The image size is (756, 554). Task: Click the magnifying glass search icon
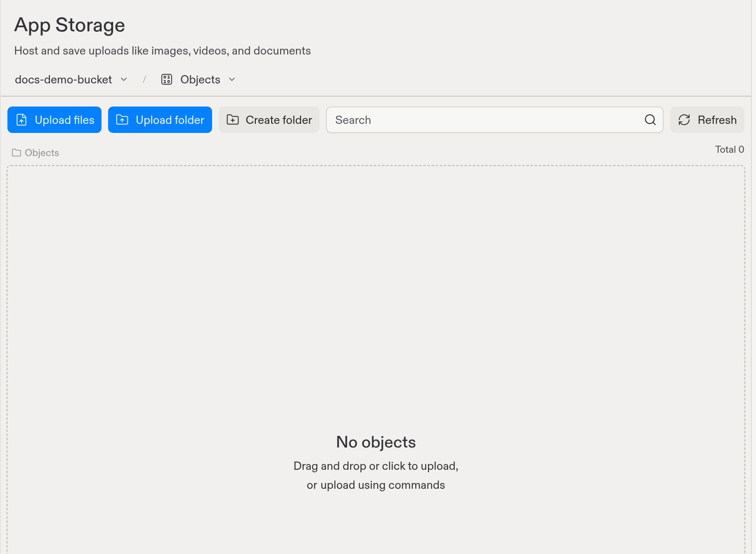point(650,120)
